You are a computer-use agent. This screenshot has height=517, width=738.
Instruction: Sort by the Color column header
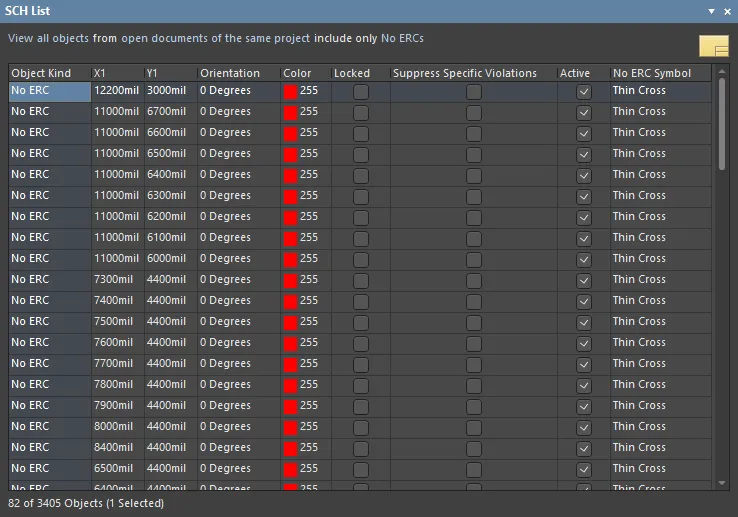[x=306, y=73]
